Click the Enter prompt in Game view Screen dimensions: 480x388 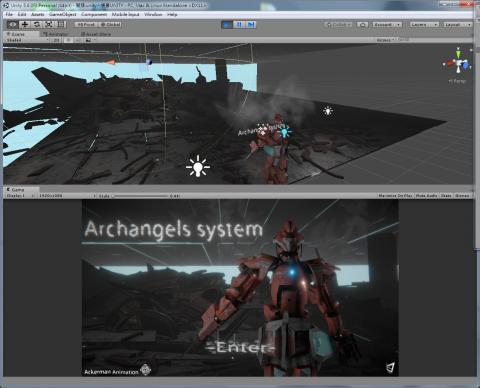pos(240,348)
